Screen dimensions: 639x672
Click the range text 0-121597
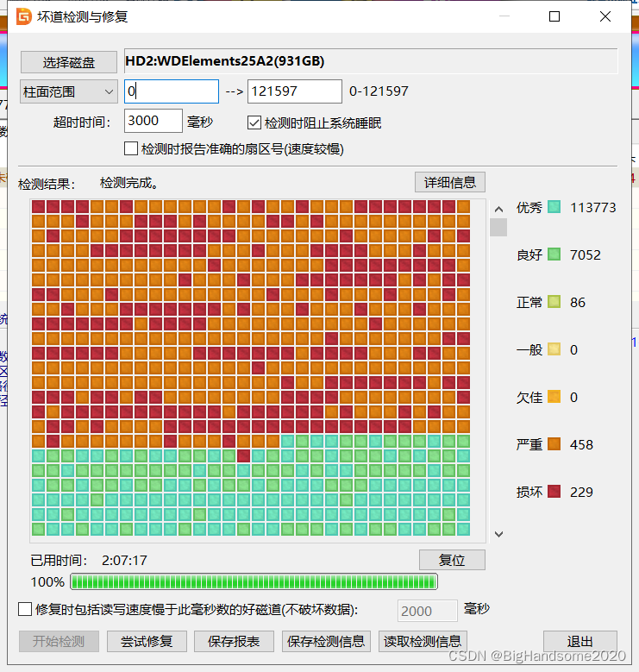point(379,91)
